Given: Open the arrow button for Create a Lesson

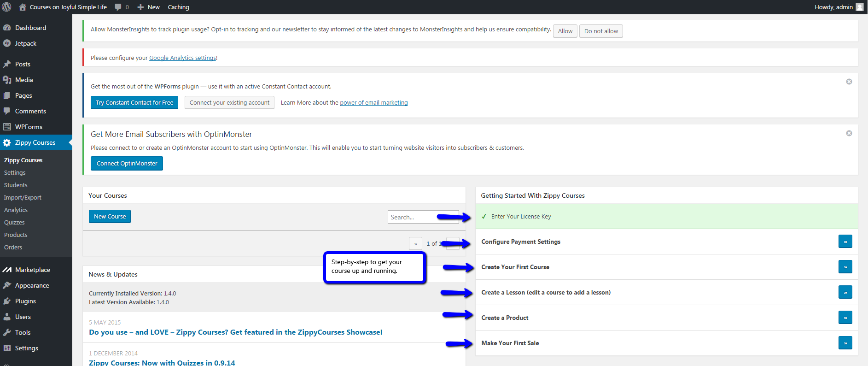Looking at the screenshot, I should coord(845,292).
